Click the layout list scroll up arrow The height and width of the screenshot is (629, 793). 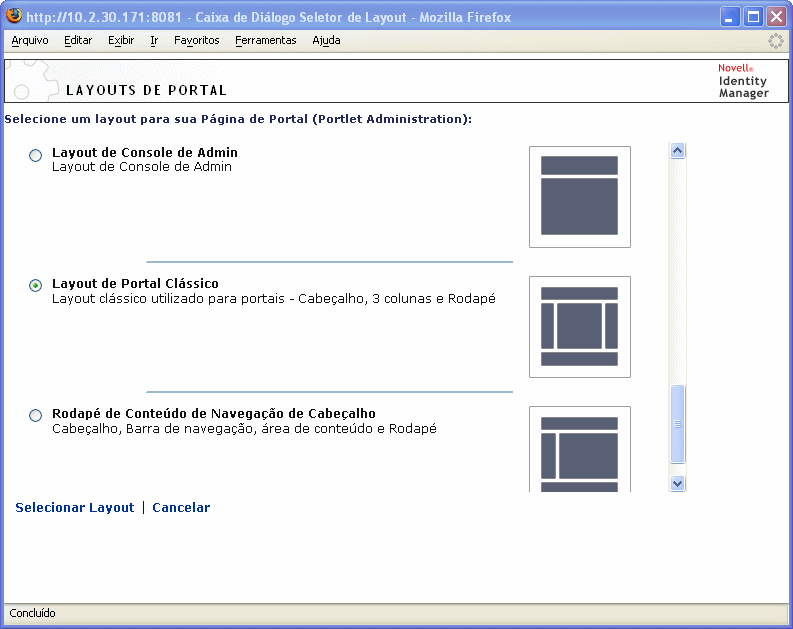coord(678,151)
